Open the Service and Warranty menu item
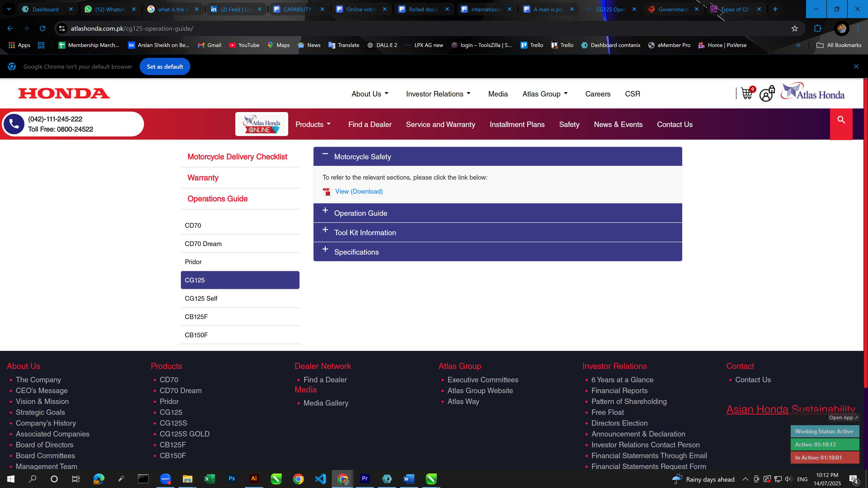 tap(440, 124)
